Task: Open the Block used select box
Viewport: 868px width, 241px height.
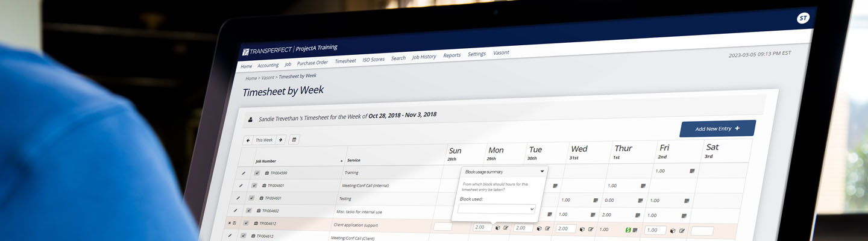Action: 497,208
